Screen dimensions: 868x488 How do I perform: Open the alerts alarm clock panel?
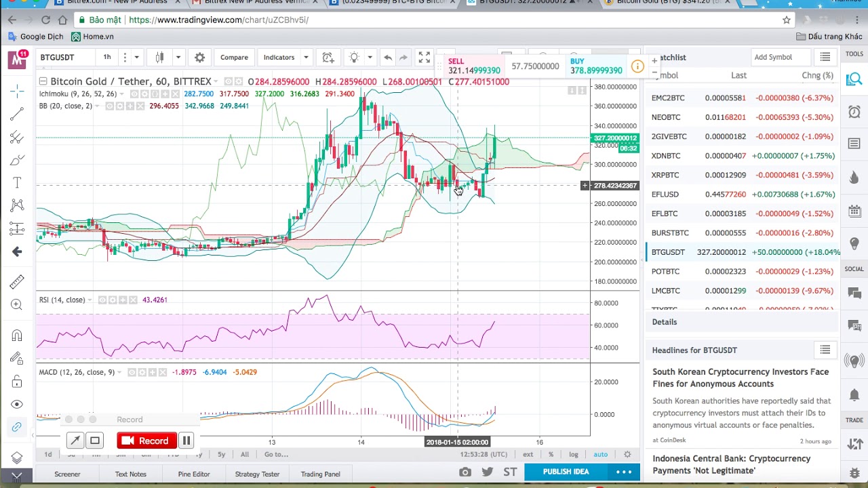(854, 112)
